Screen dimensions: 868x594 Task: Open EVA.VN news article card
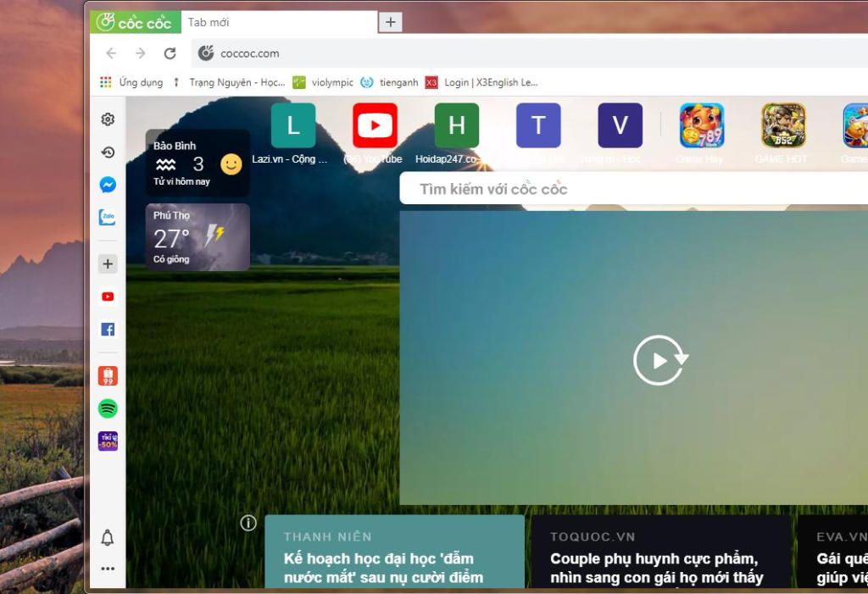pyautogui.click(x=832, y=551)
